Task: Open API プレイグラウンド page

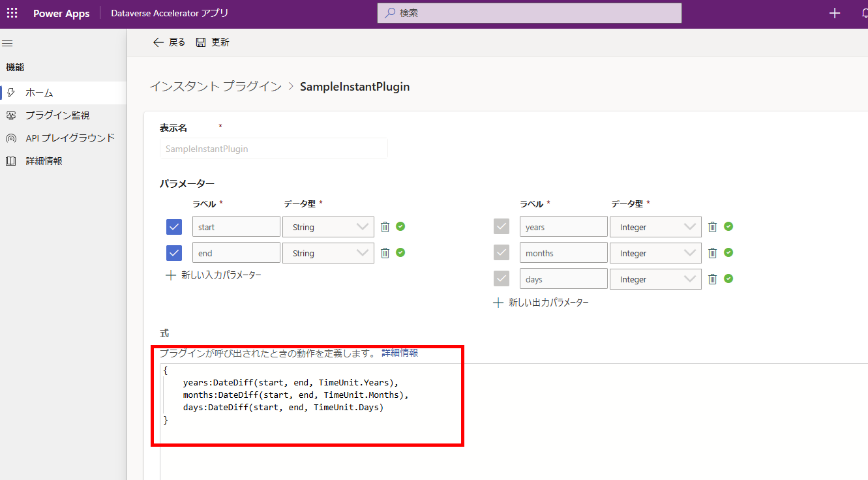Action: [x=70, y=138]
